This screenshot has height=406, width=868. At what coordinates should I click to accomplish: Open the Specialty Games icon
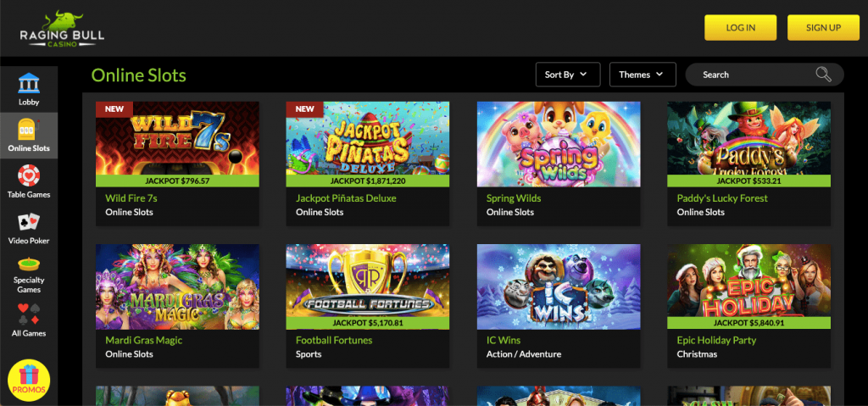[29, 264]
